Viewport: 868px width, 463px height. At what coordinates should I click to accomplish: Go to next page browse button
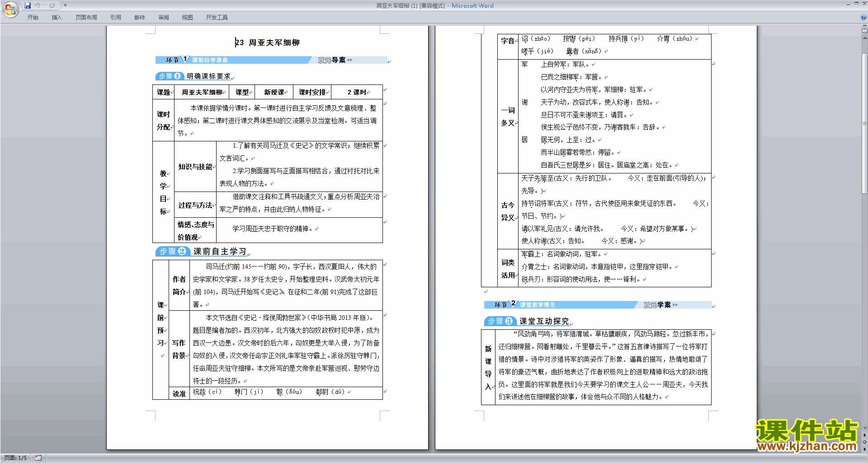tap(864, 449)
